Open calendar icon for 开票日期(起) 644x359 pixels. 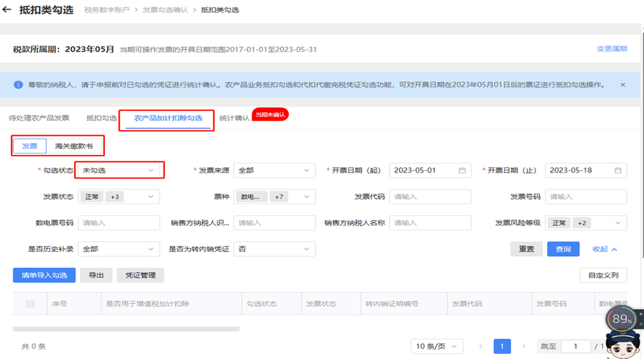(x=462, y=170)
